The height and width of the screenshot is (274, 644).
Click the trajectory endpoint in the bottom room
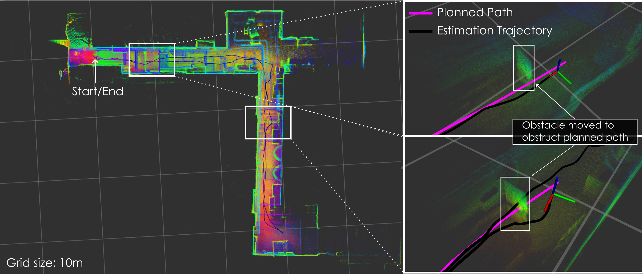281,232
